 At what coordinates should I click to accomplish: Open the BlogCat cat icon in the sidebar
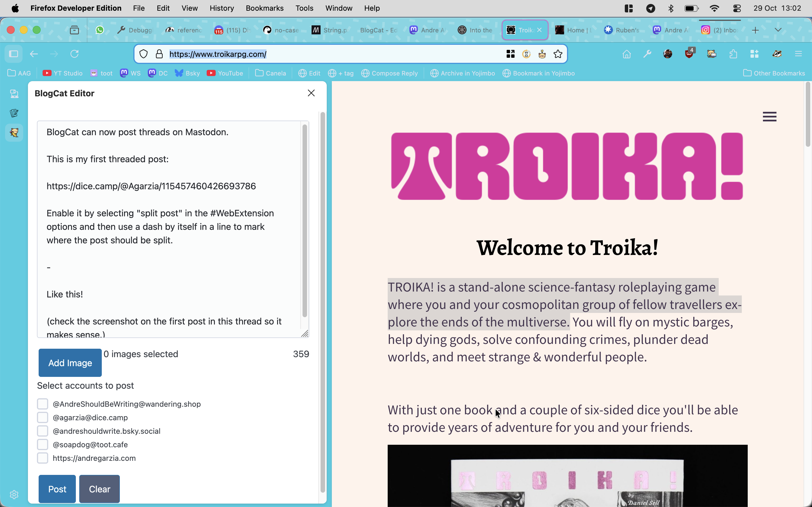[x=14, y=133]
